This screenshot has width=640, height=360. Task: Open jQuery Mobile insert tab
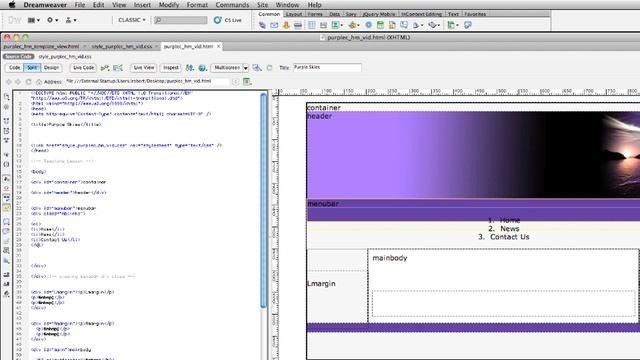[x=379, y=14]
